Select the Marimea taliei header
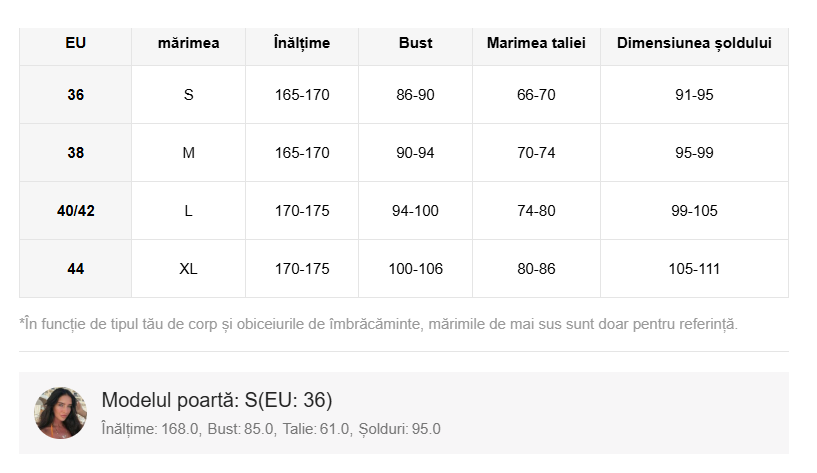 536,43
